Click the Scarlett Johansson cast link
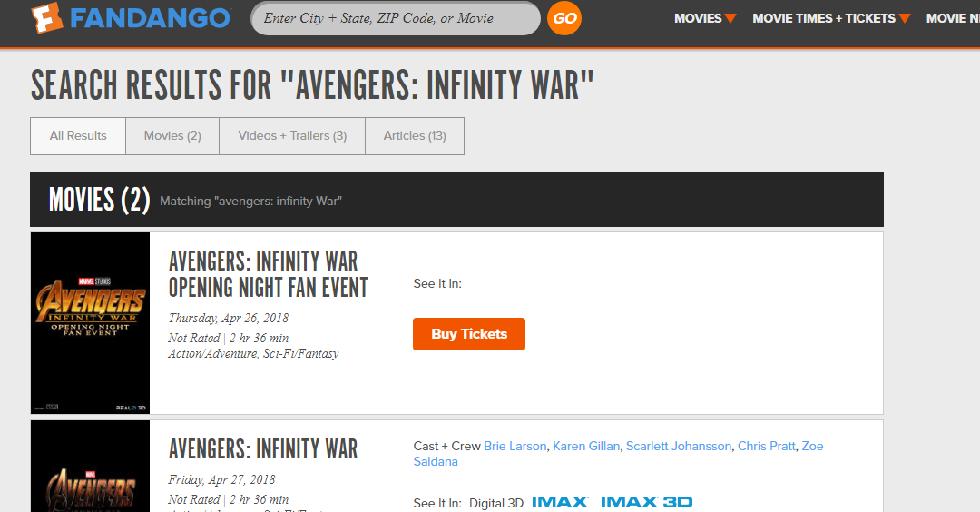This screenshot has height=512, width=980. [x=678, y=446]
